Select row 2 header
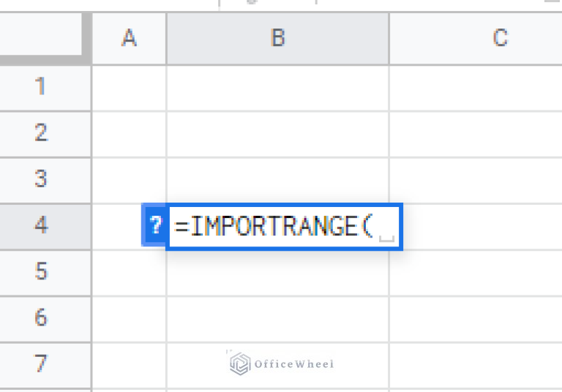Image resolution: width=562 pixels, height=392 pixels. pos(41,133)
